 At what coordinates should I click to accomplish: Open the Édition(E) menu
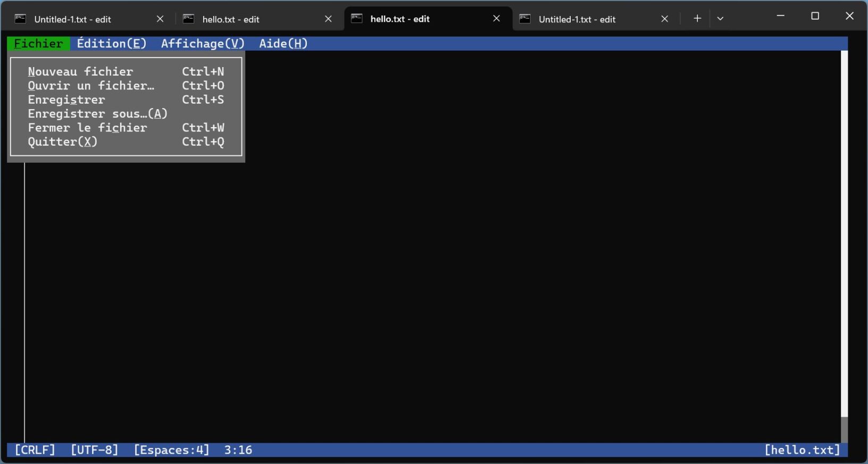tap(112, 44)
